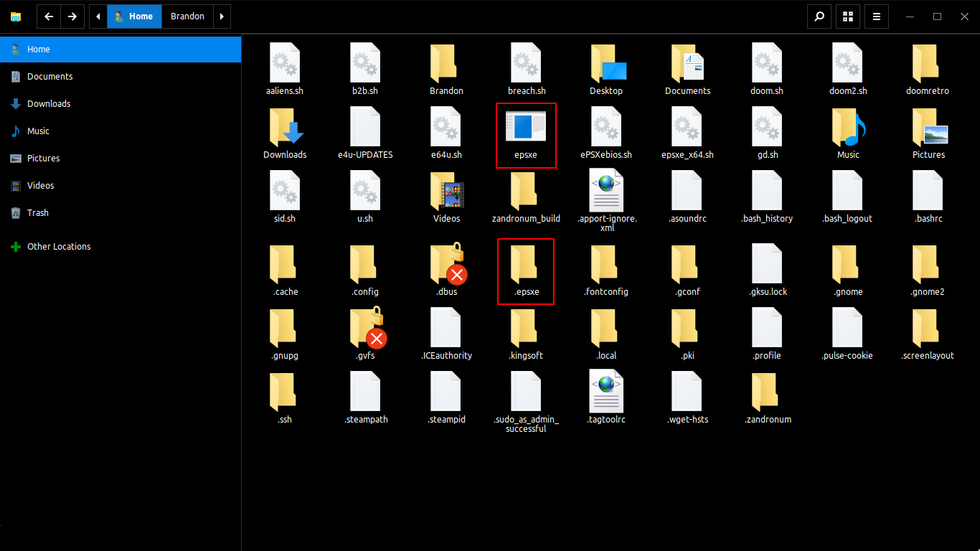Click the path bar right scroll arrow
Viewport: 980px width, 551px height.
(222, 16)
